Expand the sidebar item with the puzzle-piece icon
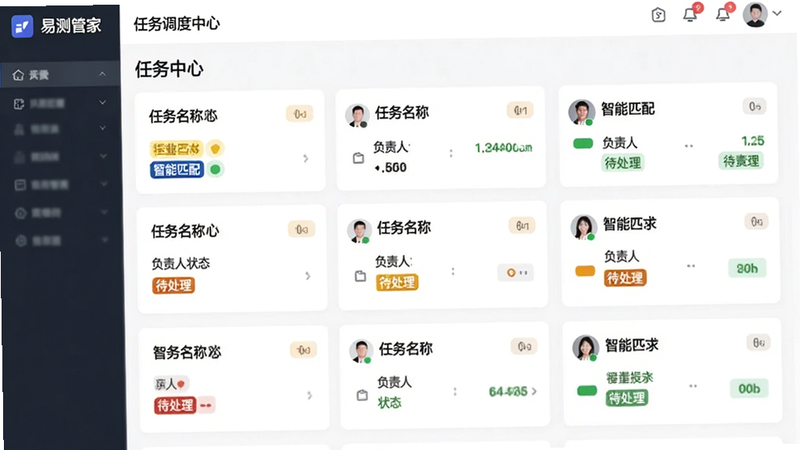This screenshot has width=800, height=450. click(103, 103)
